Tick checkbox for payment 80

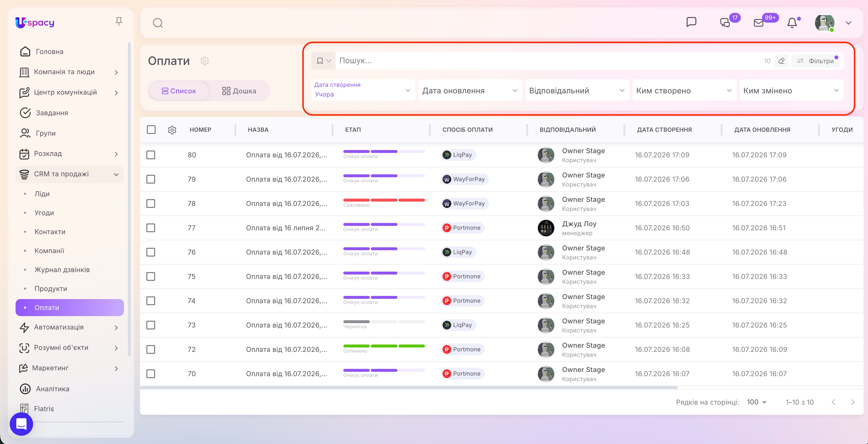pyautogui.click(x=151, y=155)
